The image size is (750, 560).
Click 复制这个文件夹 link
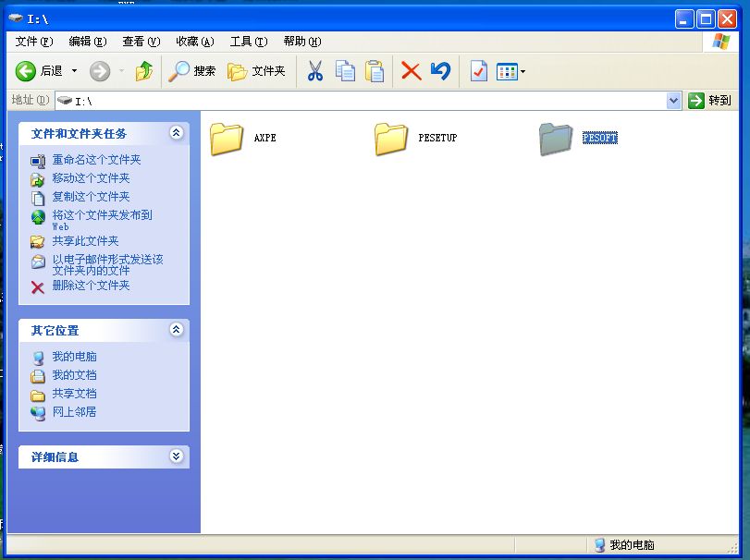tap(91, 197)
